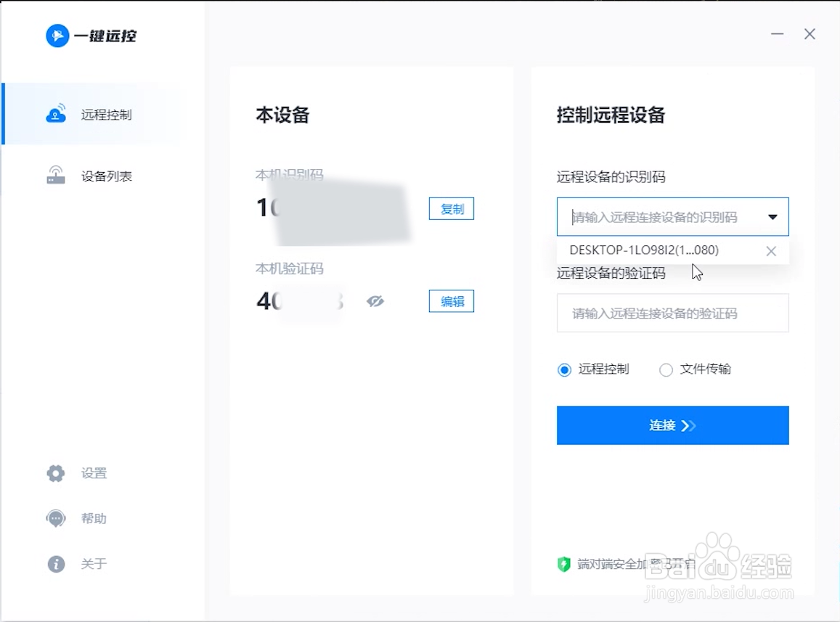Remove DESKTOP-1LO98I2 from history
The width and height of the screenshot is (840, 622).
(771, 250)
